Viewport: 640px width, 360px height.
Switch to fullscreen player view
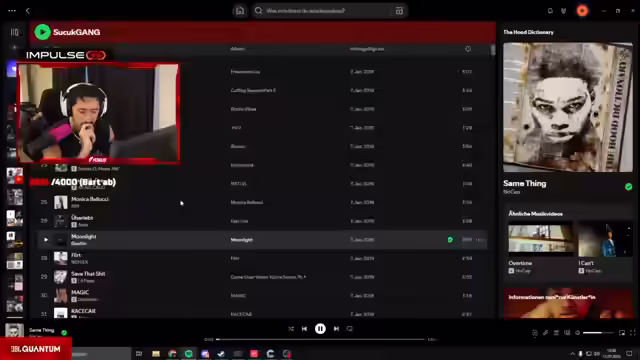click(x=633, y=333)
